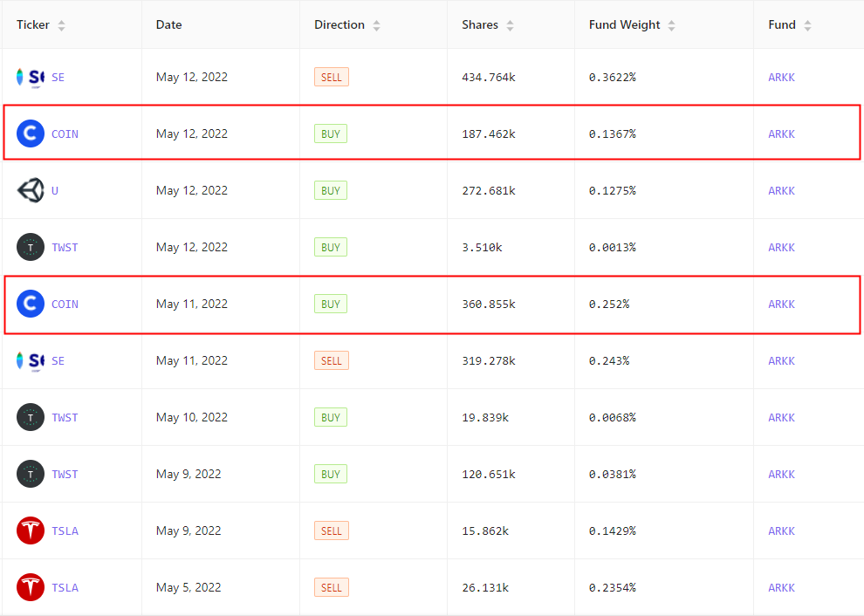Click the Coinbase logo in May 12 row
The width and height of the screenshot is (864, 616).
tap(31, 133)
